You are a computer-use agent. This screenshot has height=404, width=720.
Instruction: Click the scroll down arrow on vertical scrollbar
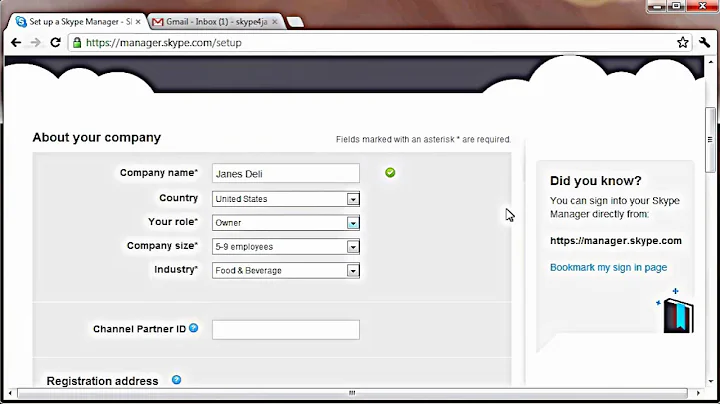click(x=710, y=381)
